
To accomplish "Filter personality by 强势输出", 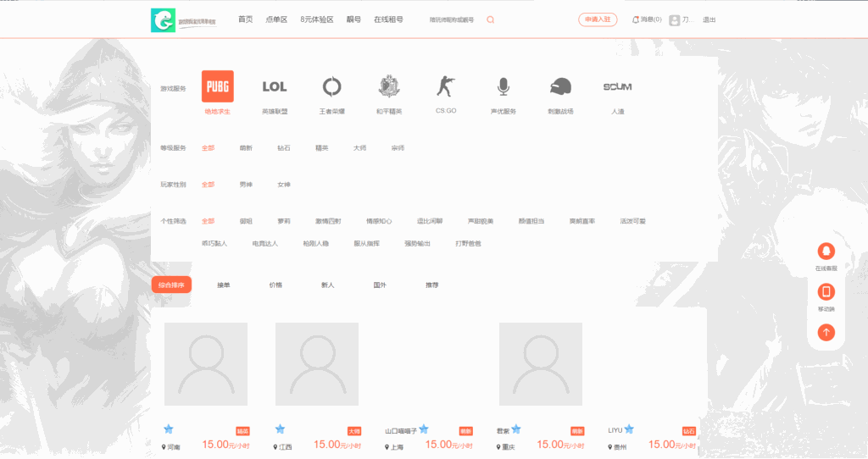I will coord(417,243).
